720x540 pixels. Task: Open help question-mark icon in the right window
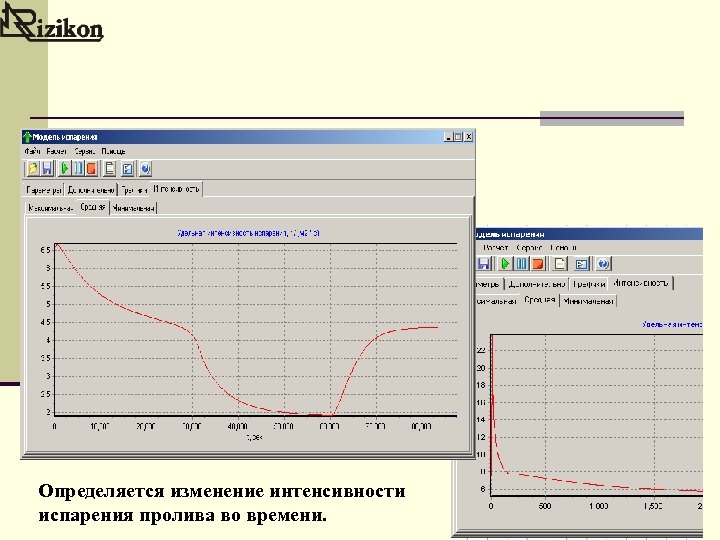point(603,264)
